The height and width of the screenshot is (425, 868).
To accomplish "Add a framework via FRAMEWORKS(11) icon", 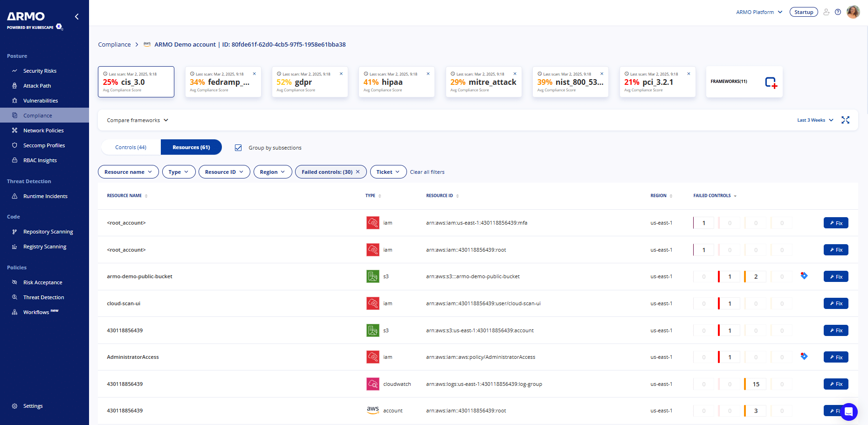I will click(x=771, y=83).
